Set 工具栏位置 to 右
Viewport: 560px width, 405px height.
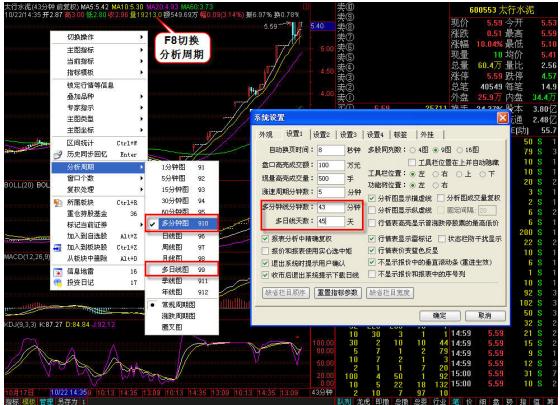(435, 174)
